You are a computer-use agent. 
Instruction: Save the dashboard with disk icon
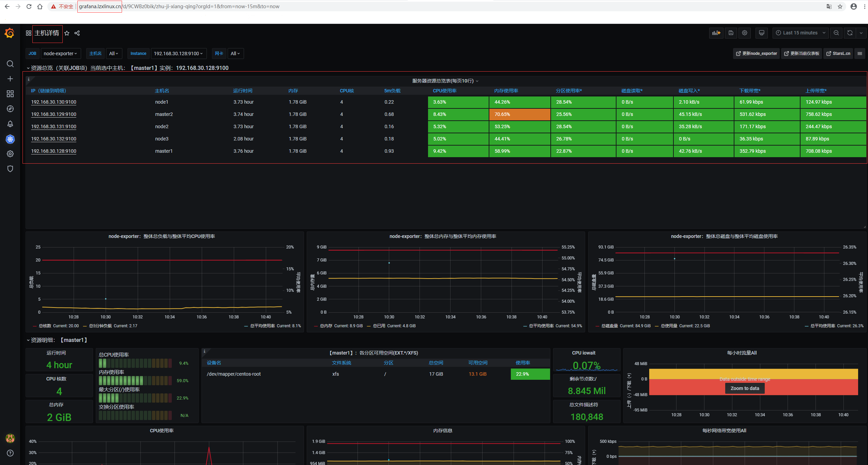click(x=731, y=33)
